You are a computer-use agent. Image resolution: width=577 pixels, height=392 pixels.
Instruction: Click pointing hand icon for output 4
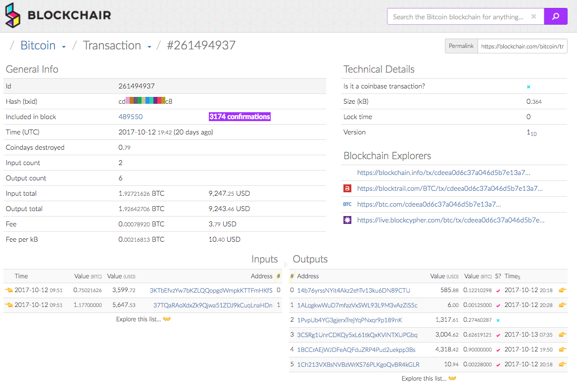pos(562,349)
